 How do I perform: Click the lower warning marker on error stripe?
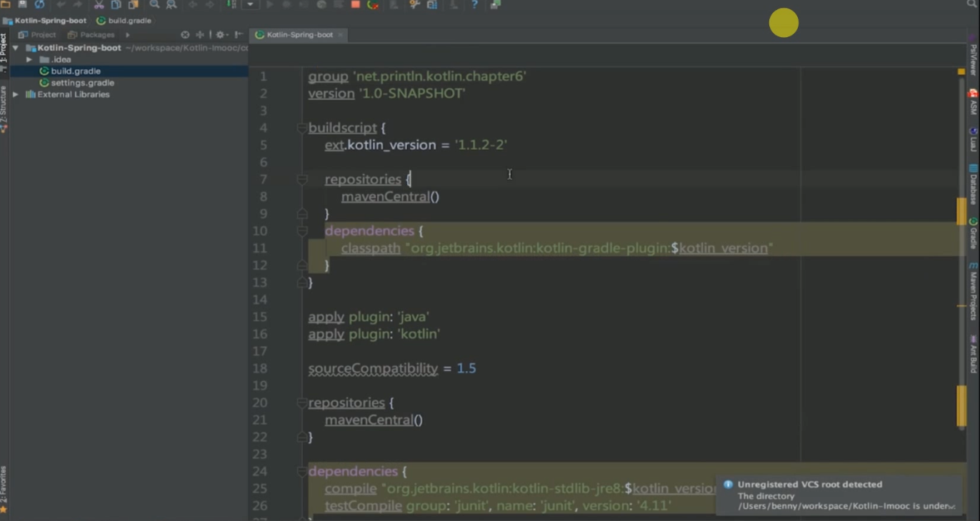tap(961, 406)
